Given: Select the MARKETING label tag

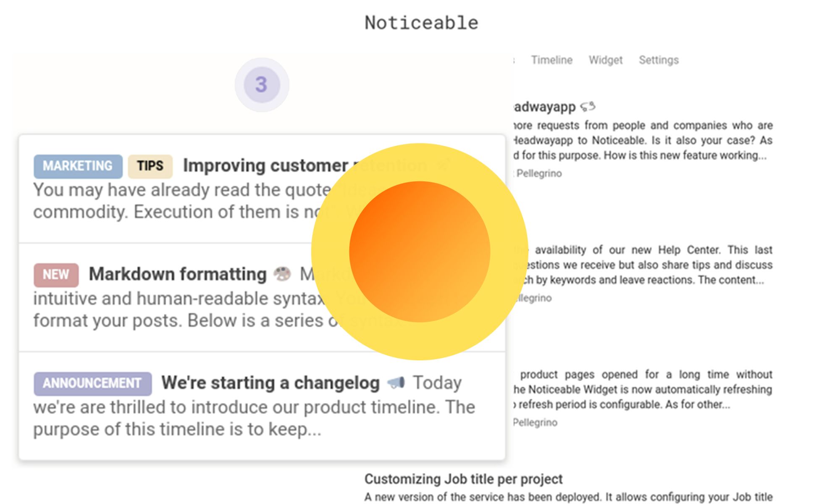Looking at the screenshot, I should pos(78,166).
